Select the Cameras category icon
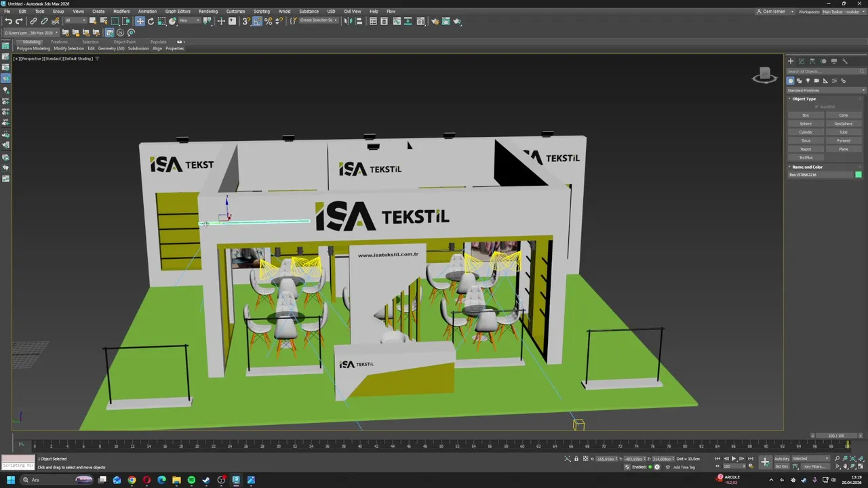The width and height of the screenshot is (868, 488). click(816, 81)
